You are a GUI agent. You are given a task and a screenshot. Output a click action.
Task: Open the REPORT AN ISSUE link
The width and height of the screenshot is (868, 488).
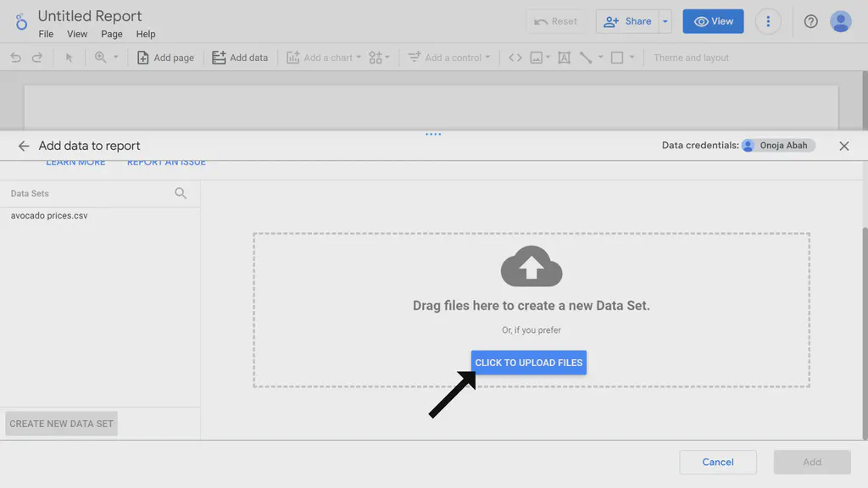(x=166, y=161)
